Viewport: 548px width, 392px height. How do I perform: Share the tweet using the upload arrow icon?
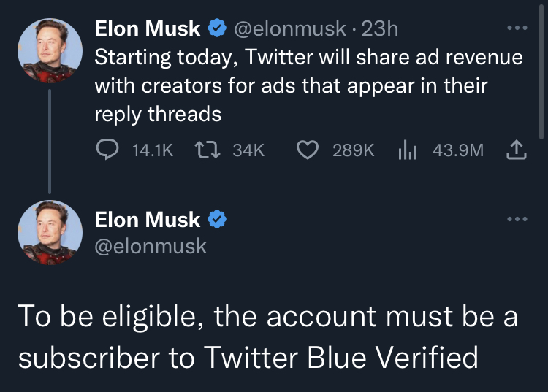(x=517, y=150)
